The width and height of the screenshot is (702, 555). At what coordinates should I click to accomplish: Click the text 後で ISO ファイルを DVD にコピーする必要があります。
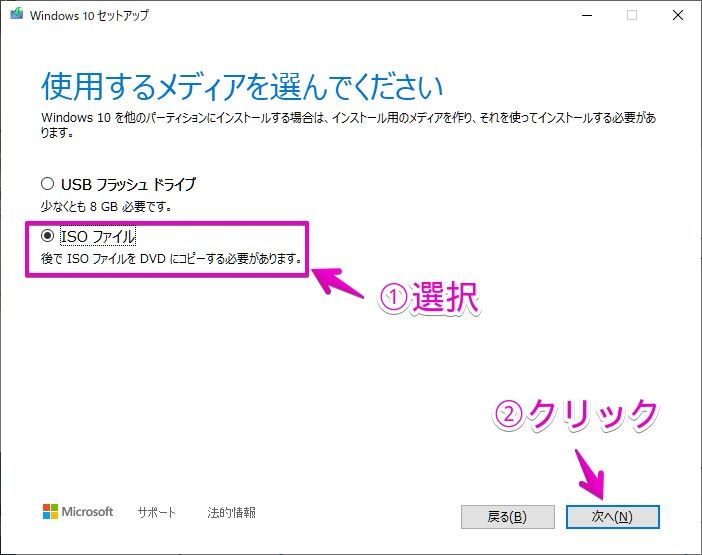click(x=171, y=258)
